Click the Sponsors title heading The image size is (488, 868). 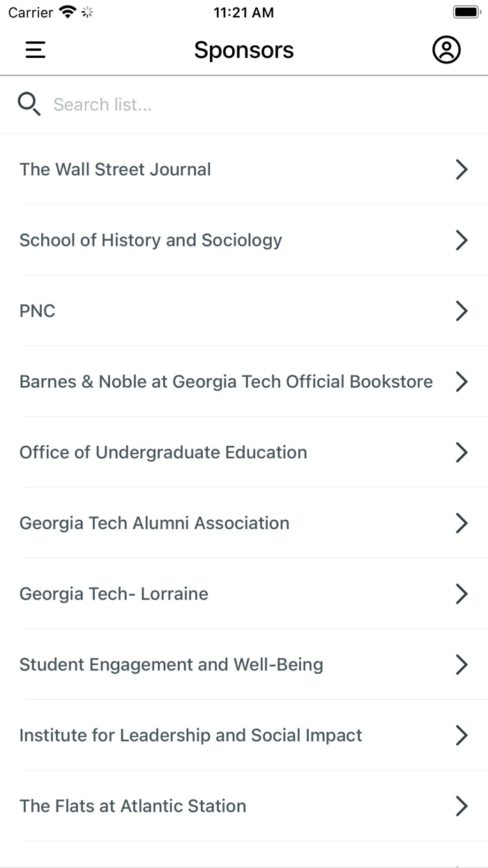click(243, 50)
